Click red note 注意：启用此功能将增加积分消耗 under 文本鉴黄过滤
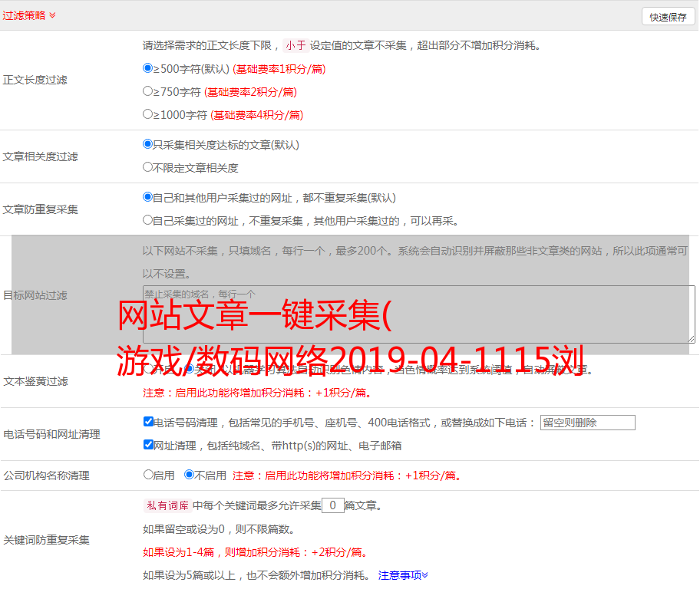Viewport: 700px width, 589px height. [x=258, y=393]
